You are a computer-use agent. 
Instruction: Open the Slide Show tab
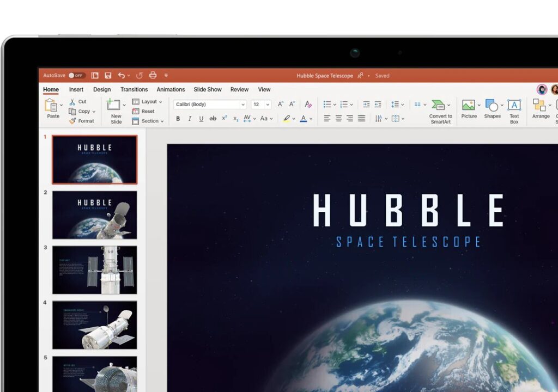[208, 89]
